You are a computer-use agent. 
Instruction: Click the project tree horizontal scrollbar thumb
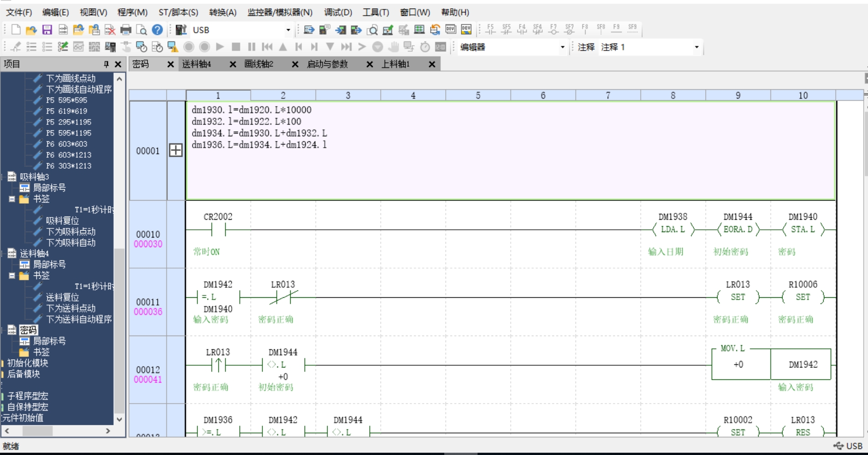pyautogui.click(x=37, y=431)
